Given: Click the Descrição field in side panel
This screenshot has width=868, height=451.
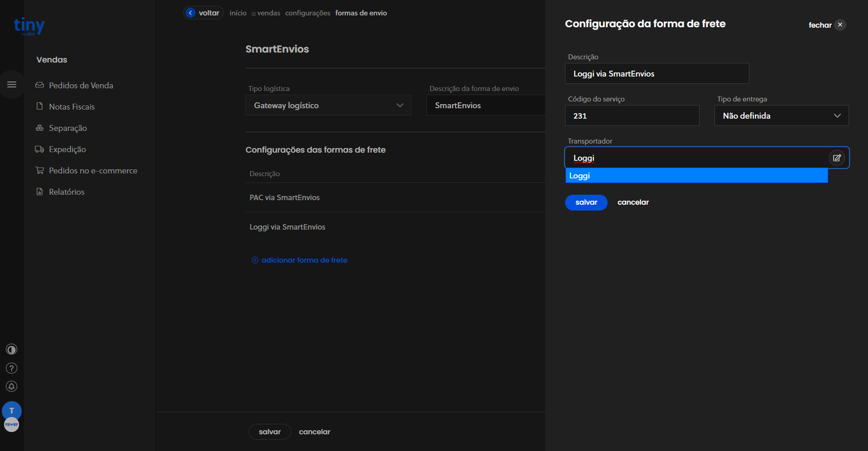Looking at the screenshot, I should click(657, 73).
